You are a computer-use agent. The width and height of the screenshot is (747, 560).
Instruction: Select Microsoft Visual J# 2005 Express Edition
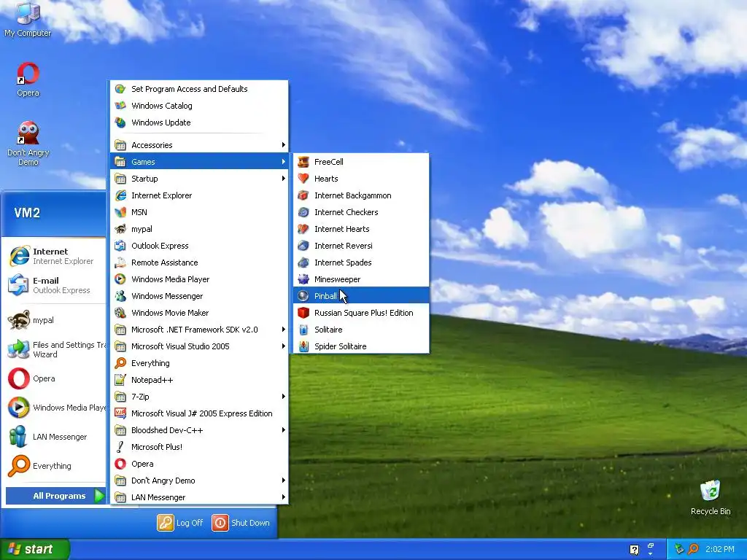(199, 413)
